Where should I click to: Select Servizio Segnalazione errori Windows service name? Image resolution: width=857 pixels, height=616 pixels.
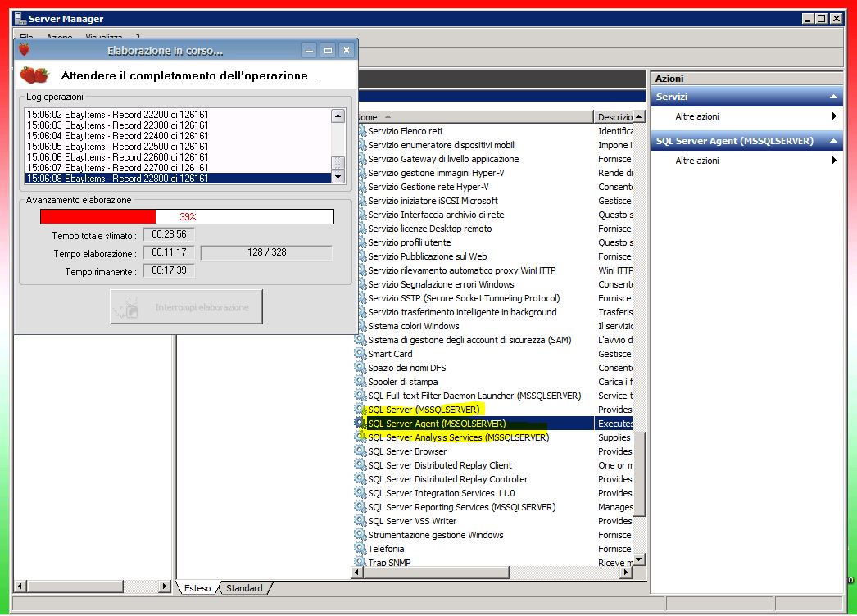coord(441,284)
